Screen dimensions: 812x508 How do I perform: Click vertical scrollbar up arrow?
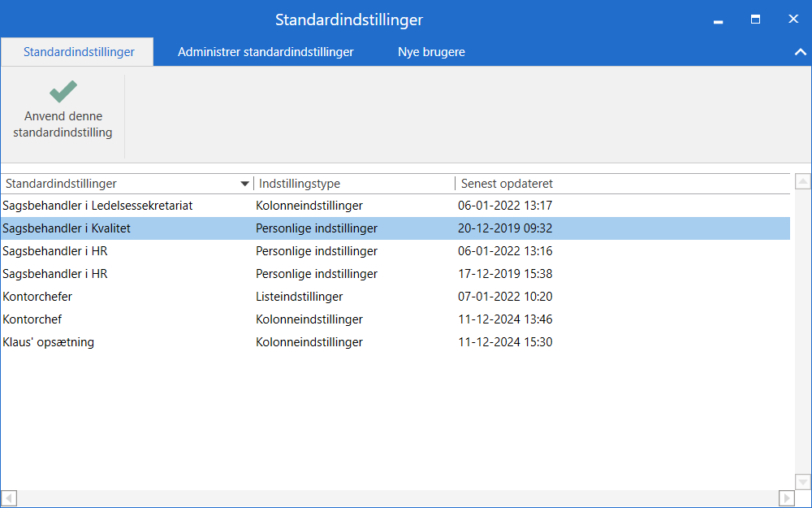click(x=802, y=181)
